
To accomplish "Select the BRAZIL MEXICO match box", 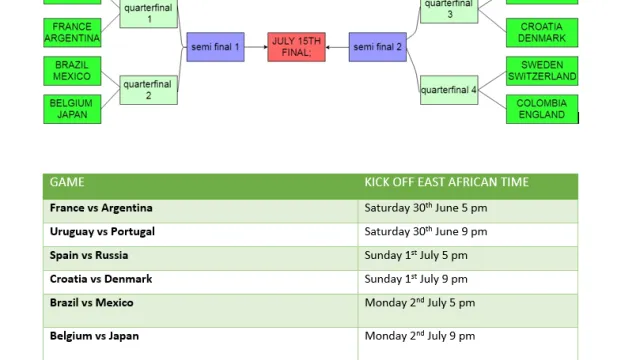I will coord(72,71).
